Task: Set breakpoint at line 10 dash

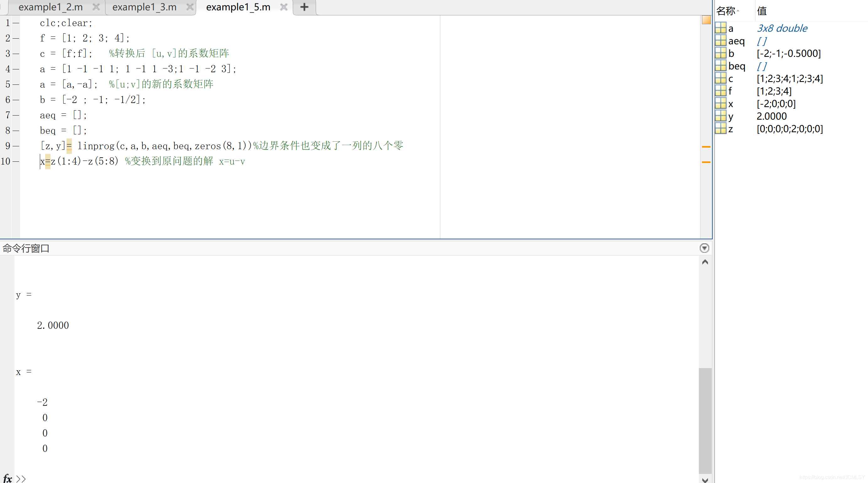Action: 16,161
